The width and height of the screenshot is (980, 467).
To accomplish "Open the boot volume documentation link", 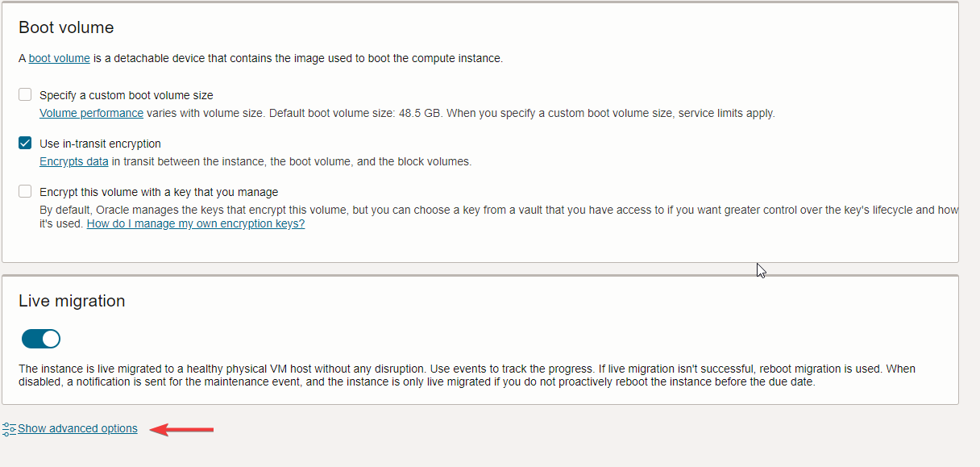I will 59,58.
